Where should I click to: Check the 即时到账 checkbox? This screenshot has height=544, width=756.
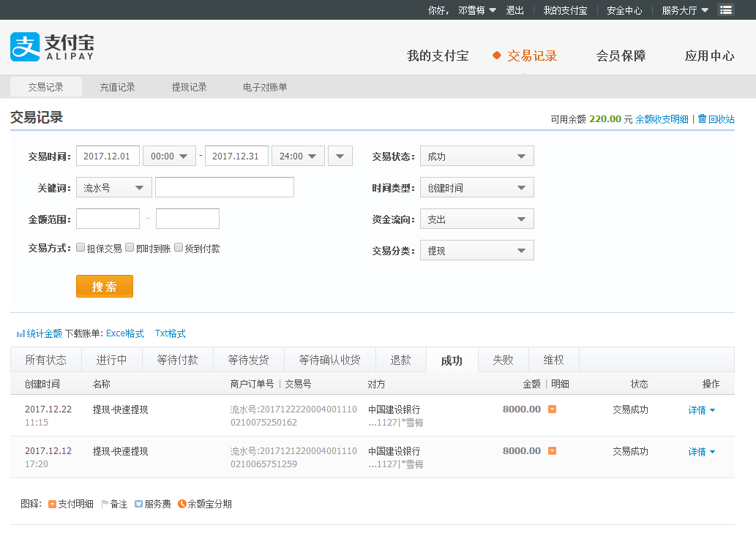[130, 248]
